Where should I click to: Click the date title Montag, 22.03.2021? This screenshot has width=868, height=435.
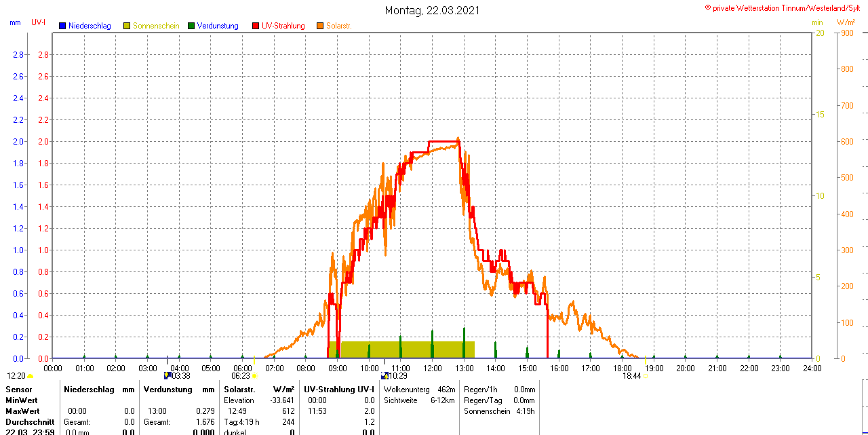433,10
